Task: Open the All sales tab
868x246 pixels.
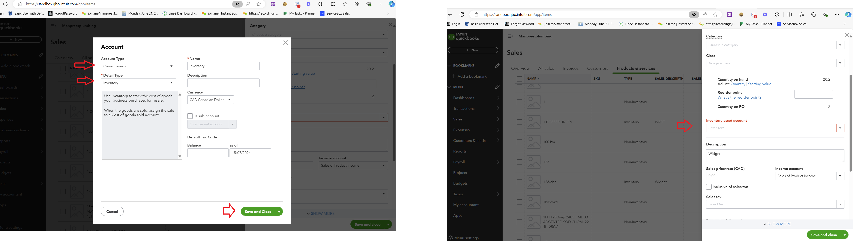Action: pyautogui.click(x=546, y=68)
